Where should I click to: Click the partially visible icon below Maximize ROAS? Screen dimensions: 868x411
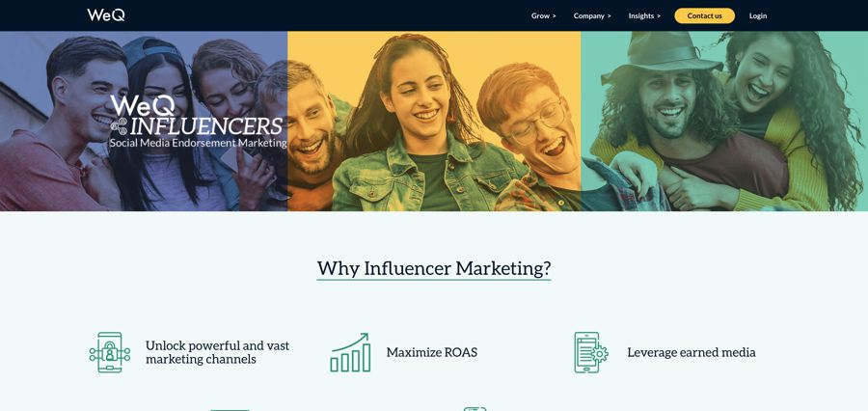pyautogui.click(x=475, y=409)
